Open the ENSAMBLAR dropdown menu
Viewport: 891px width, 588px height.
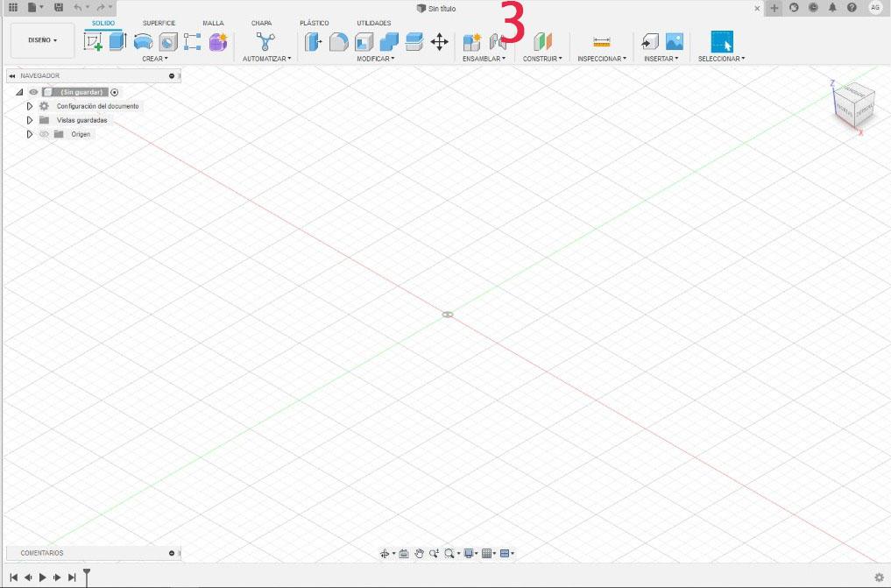484,59
